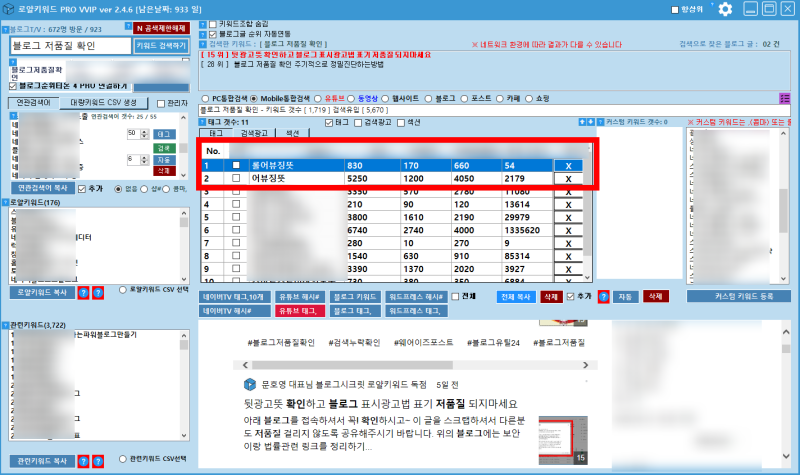Image resolution: width=800 pixels, height=475 pixels.
Task: Click help icon next to 블로그글 순위 자동연동
Action: pos(203,34)
